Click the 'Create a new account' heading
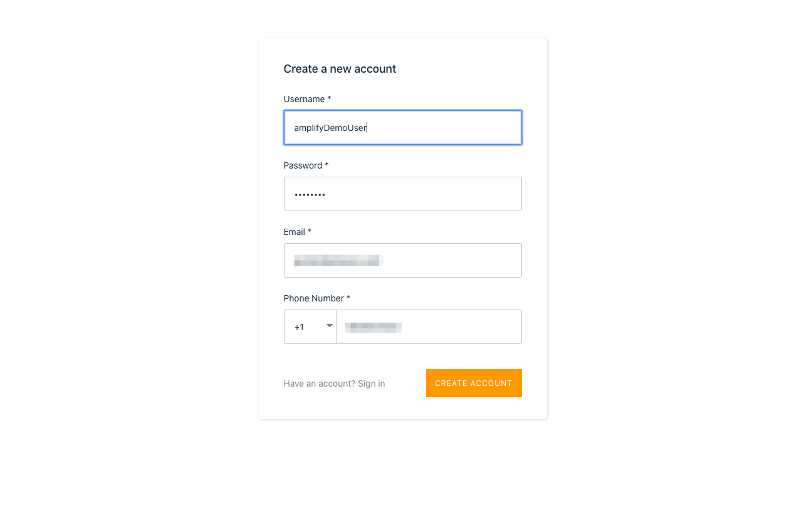The height and width of the screenshot is (532, 809). [340, 69]
